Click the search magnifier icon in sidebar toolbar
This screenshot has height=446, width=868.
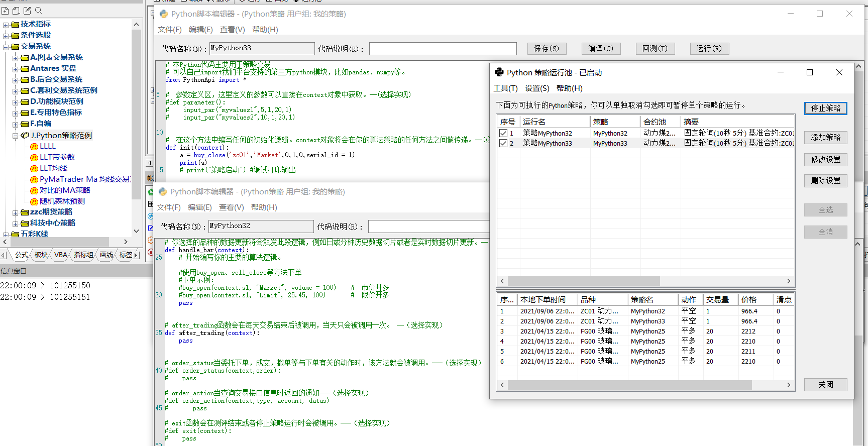(x=39, y=11)
